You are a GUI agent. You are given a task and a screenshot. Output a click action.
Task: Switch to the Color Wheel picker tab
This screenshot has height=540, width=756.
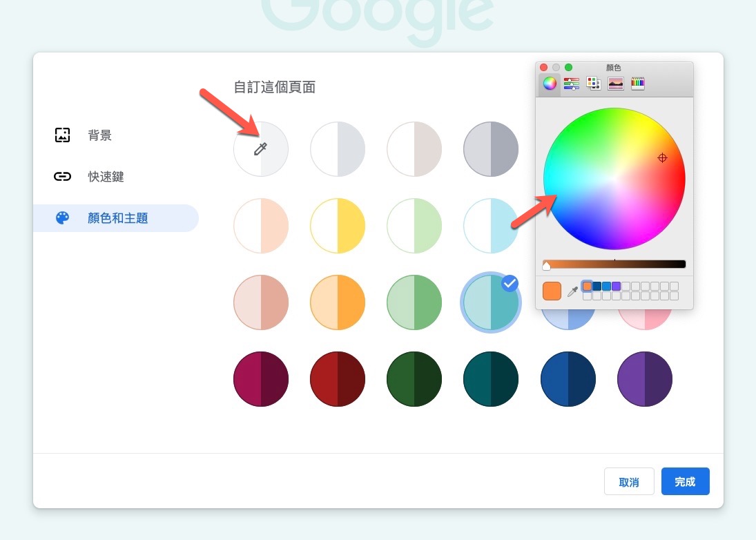pos(550,84)
